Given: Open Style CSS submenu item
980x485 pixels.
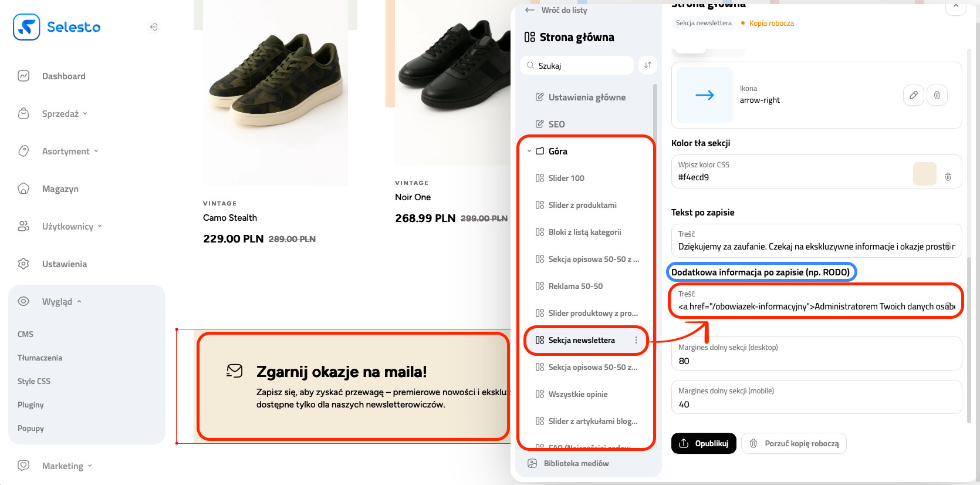Looking at the screenshot, I should tap(34, 381).
